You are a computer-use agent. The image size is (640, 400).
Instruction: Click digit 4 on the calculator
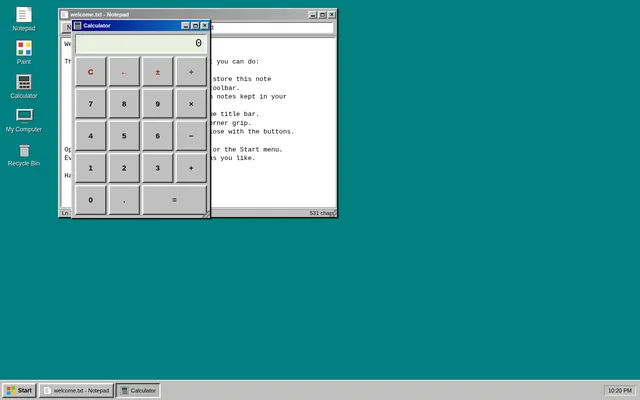91,136
